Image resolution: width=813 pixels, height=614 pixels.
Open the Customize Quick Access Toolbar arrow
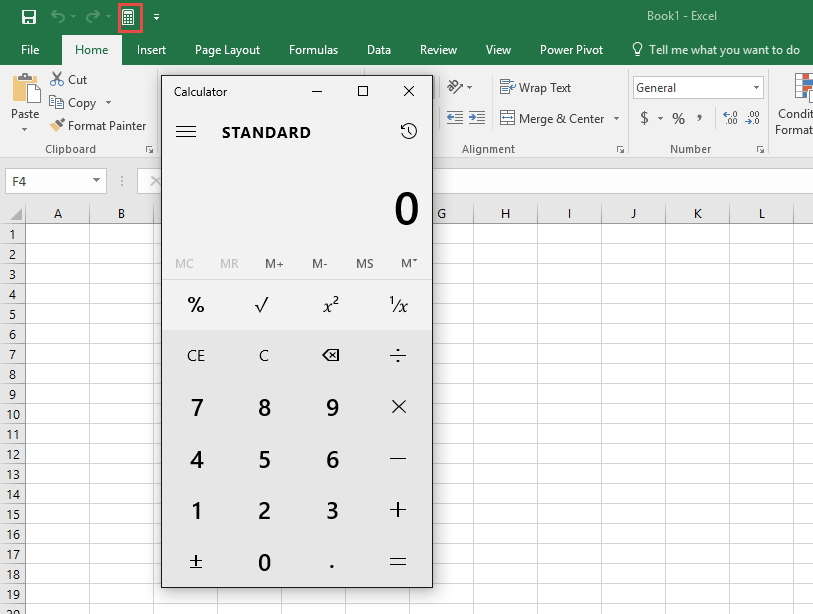pyautogui.click(x=156, y=16)
